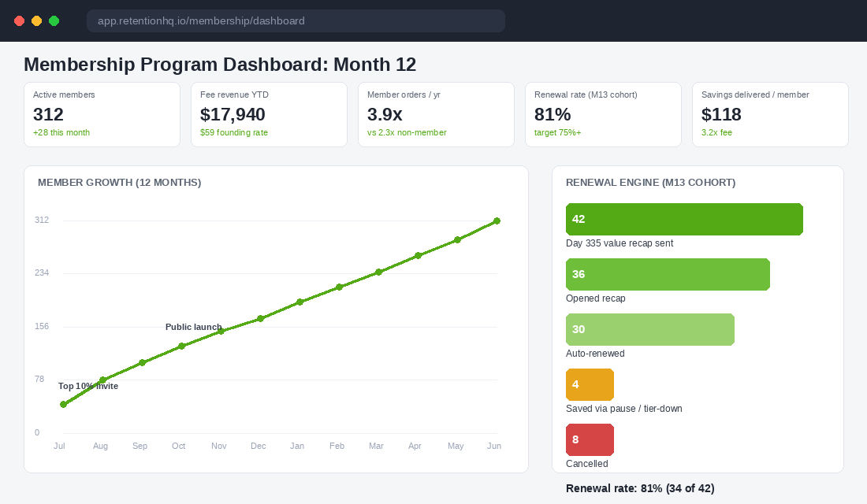The image size is (867, 504).
Task: Click the 'Top 10% invite' chart annotation
Action: pyautogui.click(x=88, y=387)
